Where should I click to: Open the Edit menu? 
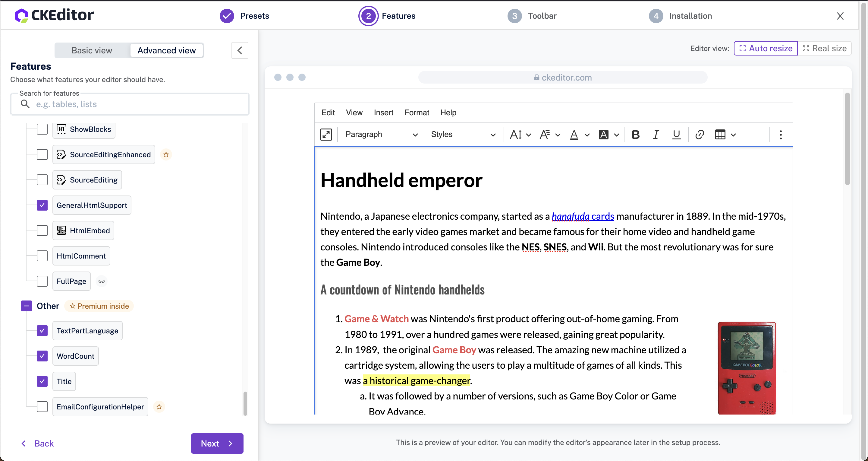(328, 113)
